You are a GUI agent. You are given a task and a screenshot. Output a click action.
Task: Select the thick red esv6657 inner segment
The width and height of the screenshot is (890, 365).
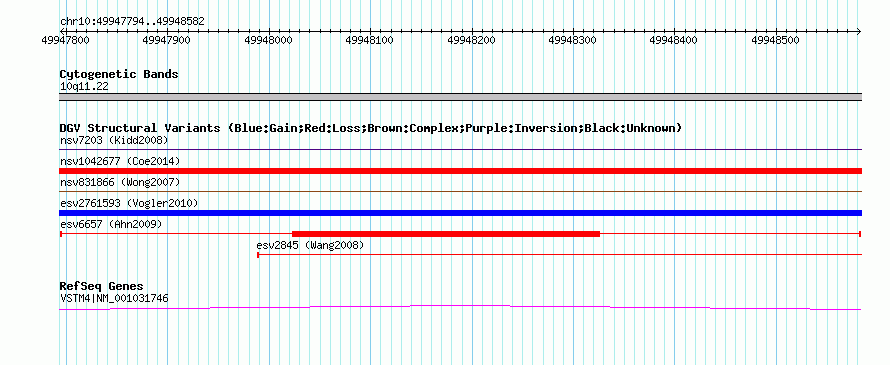click(x=446, y=234)
